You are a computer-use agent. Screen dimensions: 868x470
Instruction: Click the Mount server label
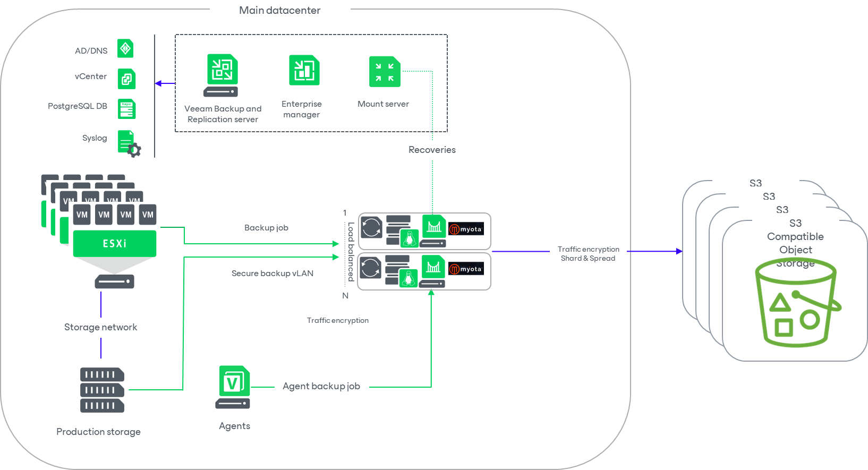click(384, 104)
